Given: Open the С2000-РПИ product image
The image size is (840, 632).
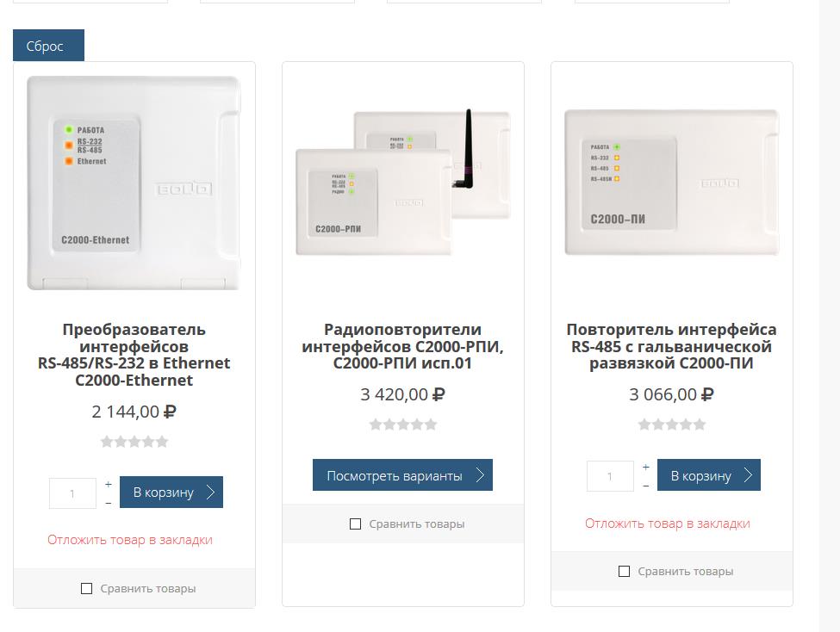Looking at the screenshot, I should click(x=403, y=182).
